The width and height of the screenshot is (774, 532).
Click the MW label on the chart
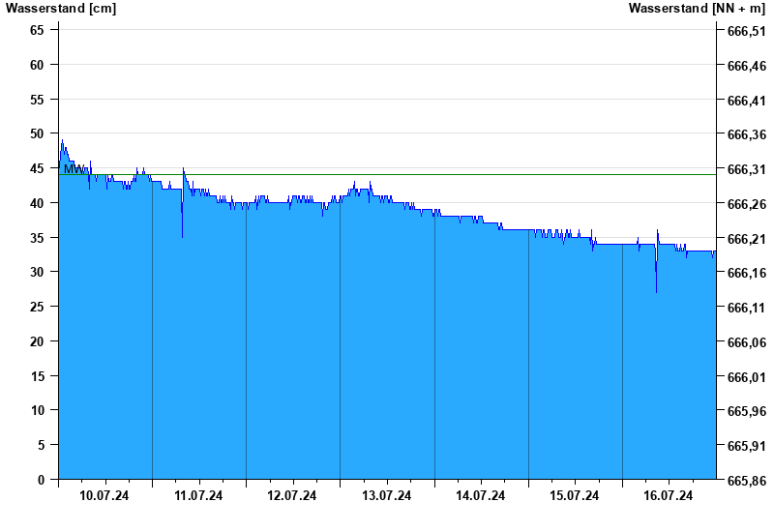(x=74, y=168)
